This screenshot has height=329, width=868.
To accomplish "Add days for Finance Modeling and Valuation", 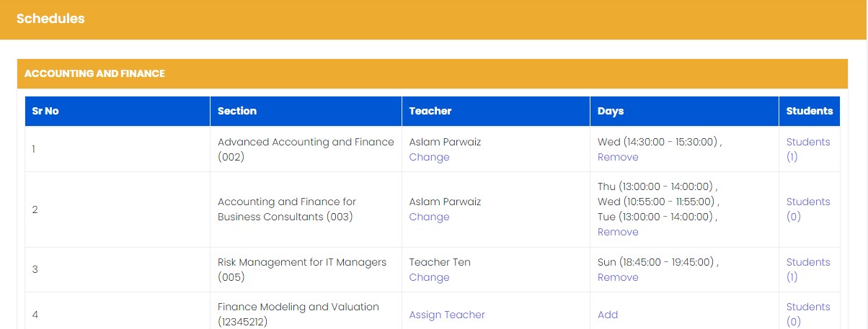I will tap(608, 315).
